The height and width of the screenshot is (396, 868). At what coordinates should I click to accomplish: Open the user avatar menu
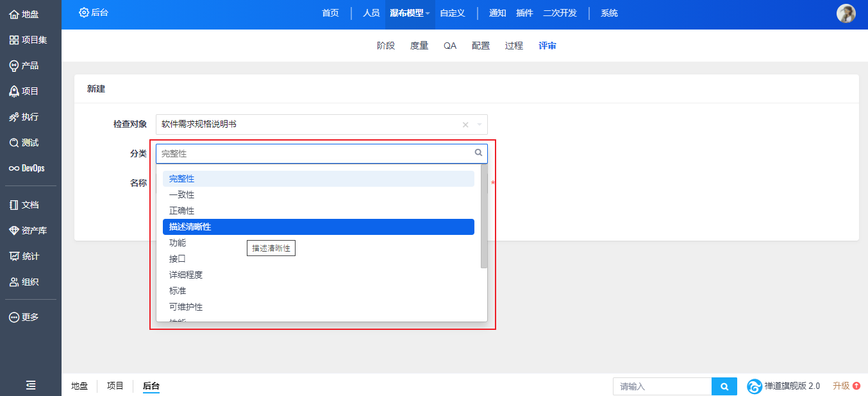coord(846,13)
